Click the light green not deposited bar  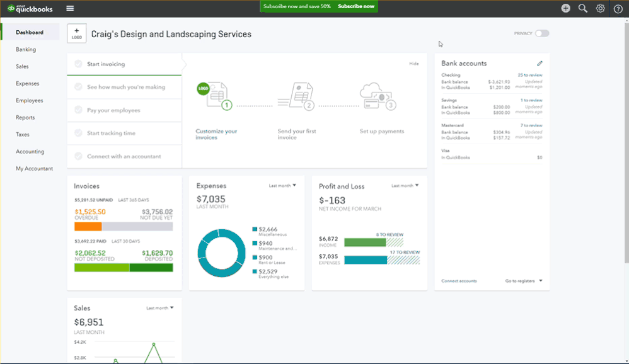pyautogui.click(x=101, y=268)
